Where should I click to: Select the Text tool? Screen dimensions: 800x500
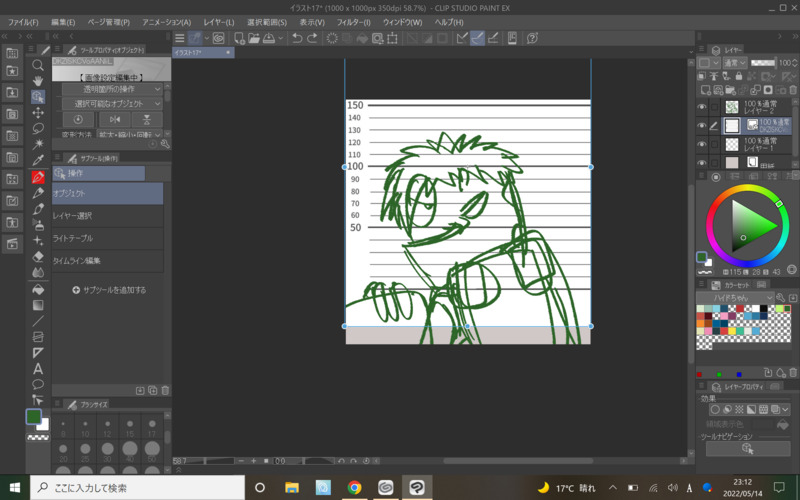click(38, 368)
